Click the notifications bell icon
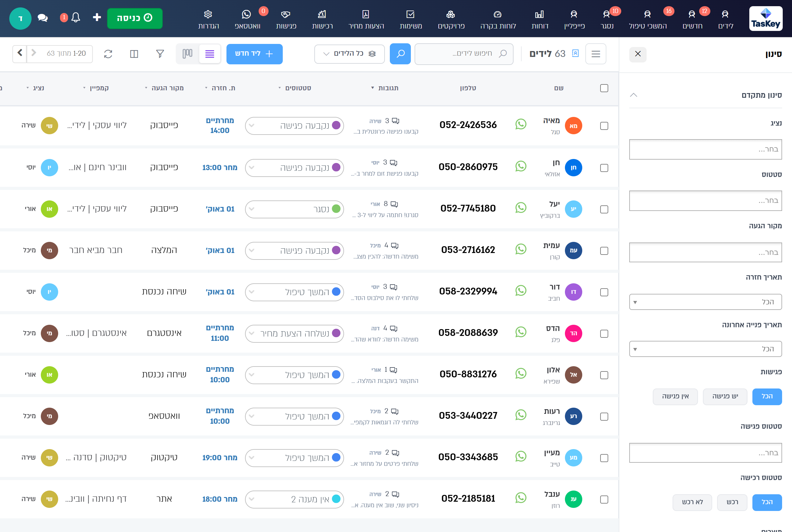This screenshot has width=792, height=532. [76, 18]
